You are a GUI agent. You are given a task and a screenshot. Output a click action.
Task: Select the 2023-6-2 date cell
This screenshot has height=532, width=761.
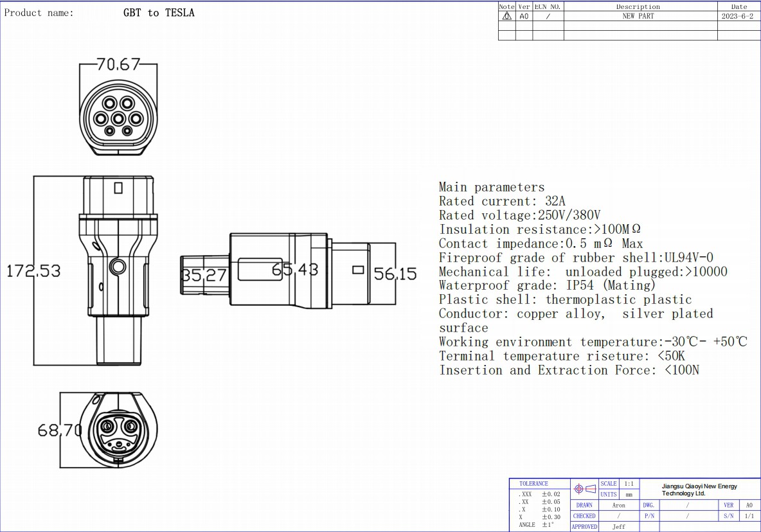(x=738, y=16)
